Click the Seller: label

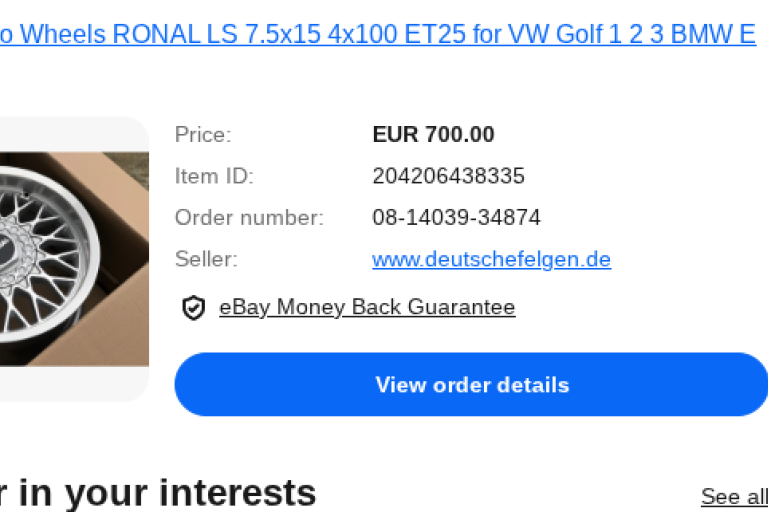[x=206, y=259]
